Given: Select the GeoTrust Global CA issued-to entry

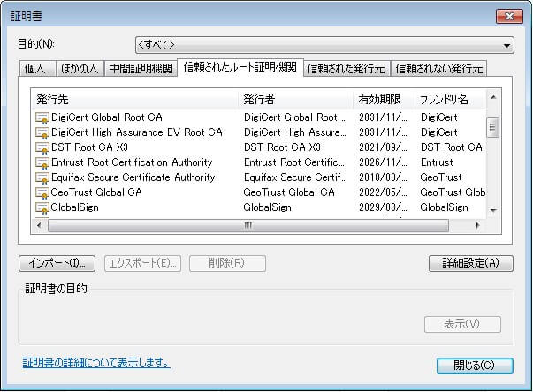Looking at the screenshot, I should 96,192.
